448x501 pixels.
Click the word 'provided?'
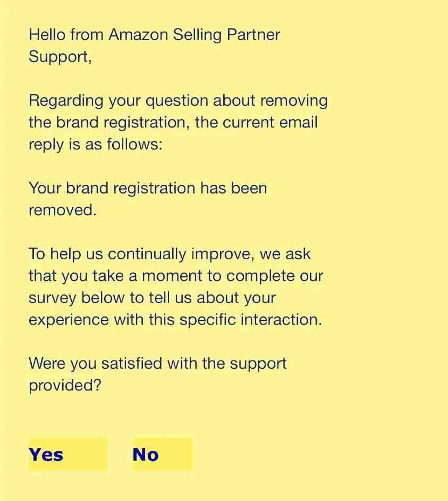[x=65, y=386]
